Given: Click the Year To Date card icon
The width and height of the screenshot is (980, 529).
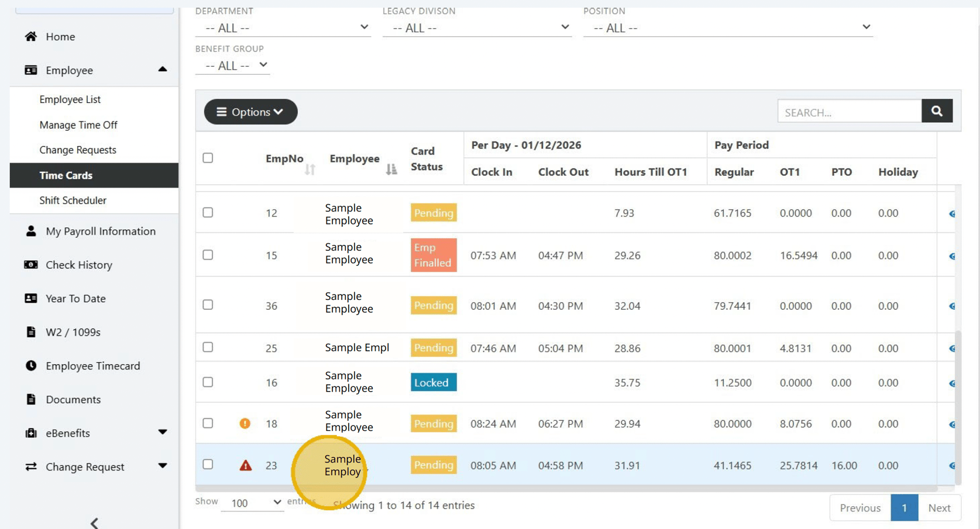Looking at the screenshot, I should (31, 298).
